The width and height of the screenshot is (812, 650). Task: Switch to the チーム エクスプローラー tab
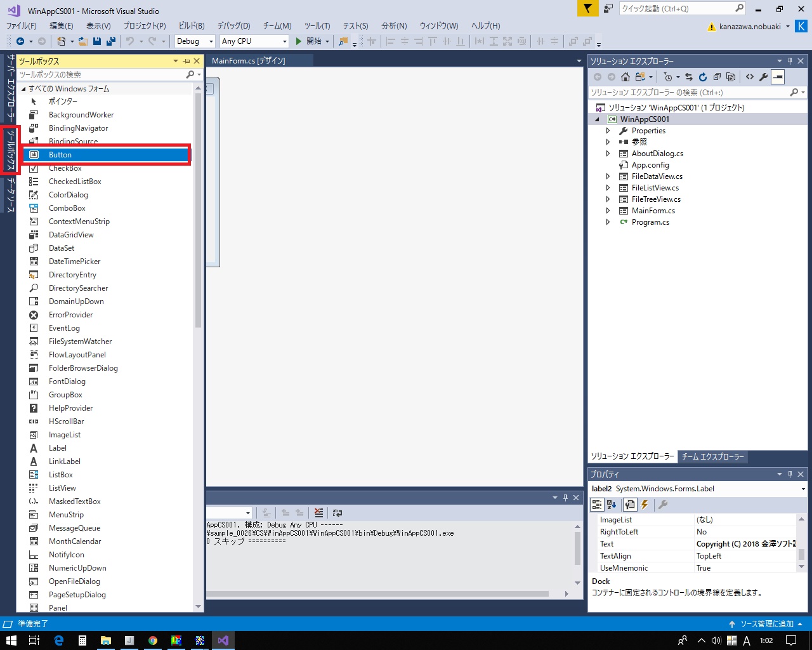tap(712, 456)
